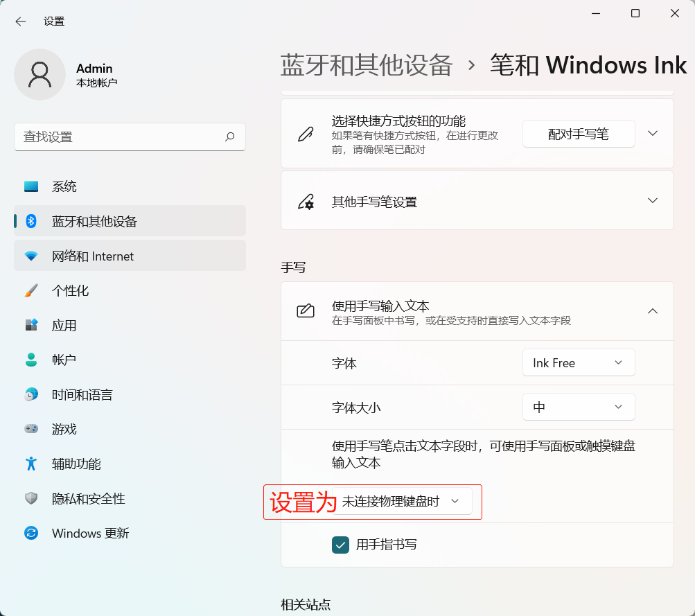
Task: Open 时间和语言 settings
Action: coord(130,394)
